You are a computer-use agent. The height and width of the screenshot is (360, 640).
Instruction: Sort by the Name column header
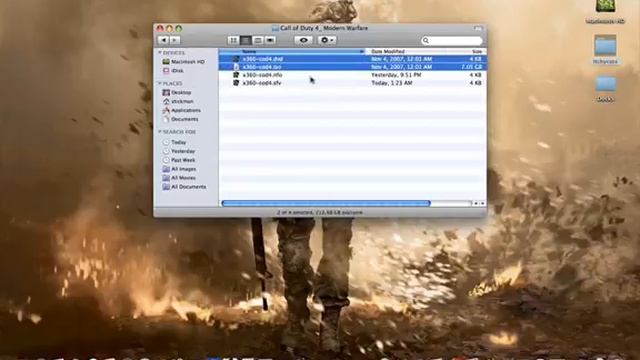click(x=292, y=51)
